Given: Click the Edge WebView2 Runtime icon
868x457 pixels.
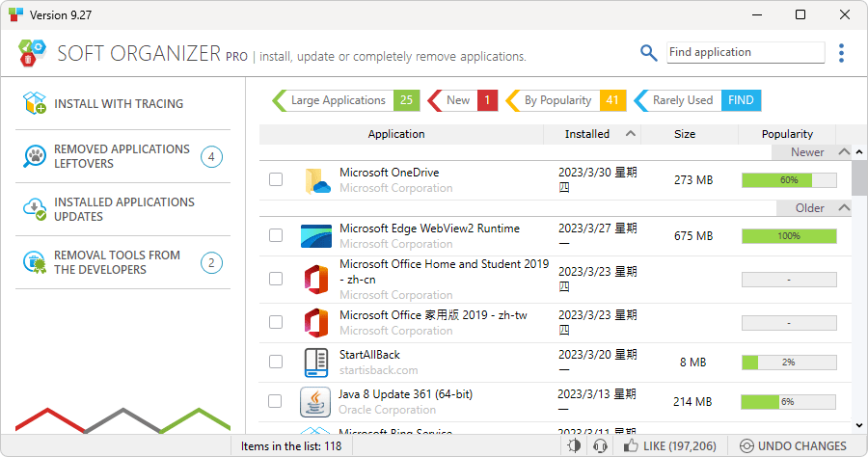Looking at the screenshot, I should pyautogui.click(x=316, y=236).
